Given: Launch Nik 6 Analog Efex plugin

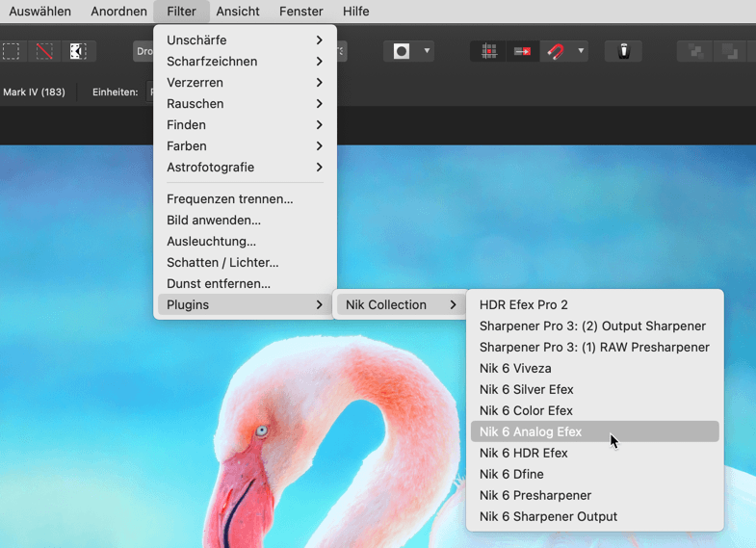Looking at the screenshot, I should click(x=594, y=431).
